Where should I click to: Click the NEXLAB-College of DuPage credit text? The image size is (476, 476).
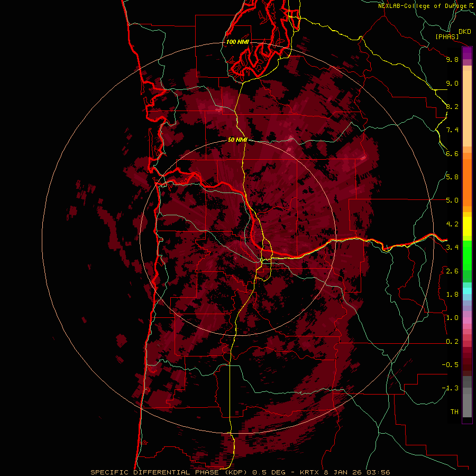(423, 6)
